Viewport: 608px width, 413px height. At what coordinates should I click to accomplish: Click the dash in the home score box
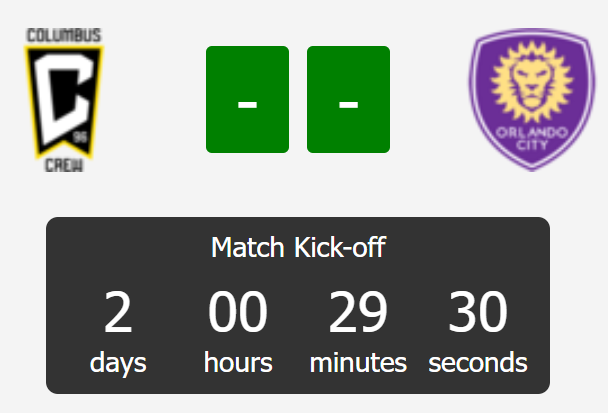click(x=247, y=103)
